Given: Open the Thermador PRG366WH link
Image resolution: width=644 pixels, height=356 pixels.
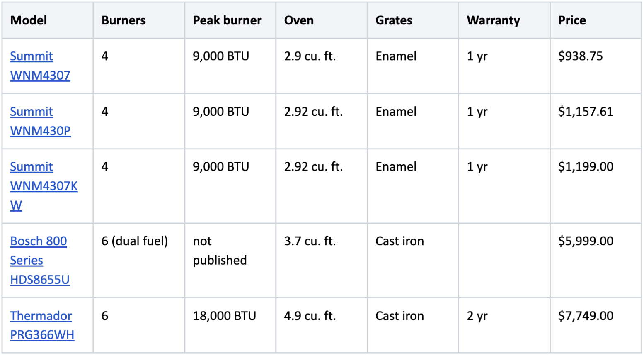Looking at the screenshot, I should coord(42,325).
